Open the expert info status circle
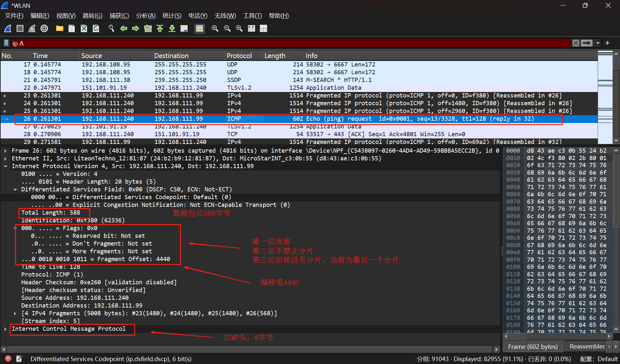The image size is (620, 364). coord(8,359)
